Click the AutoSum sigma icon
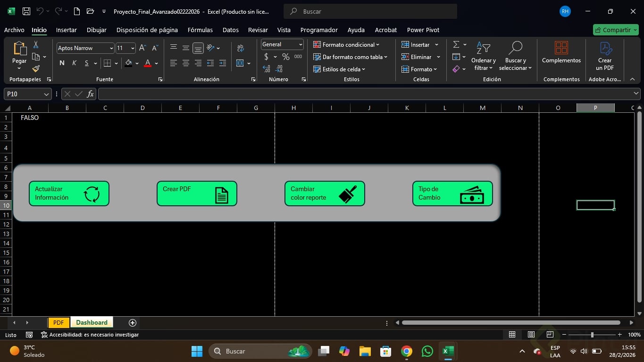This screenshot has width=644, height=362. pyautogui.click(x=456, y=44)
